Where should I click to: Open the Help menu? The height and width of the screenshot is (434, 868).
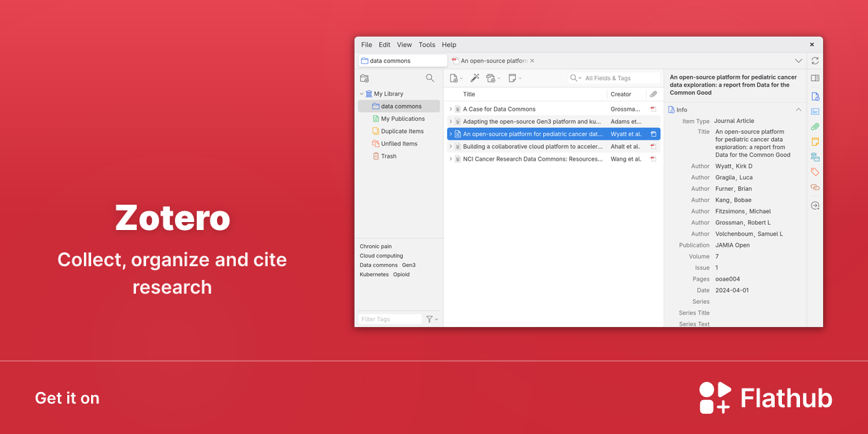coord(449,45)
